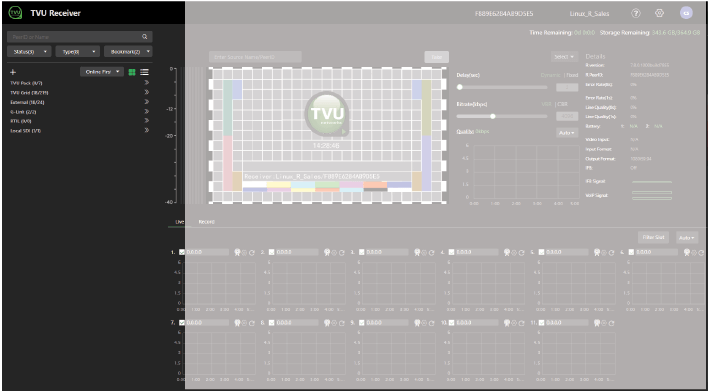Screen dimensions: 708x391
Task: Expand the RTIL group arrow
Action: tap(146, 121)
